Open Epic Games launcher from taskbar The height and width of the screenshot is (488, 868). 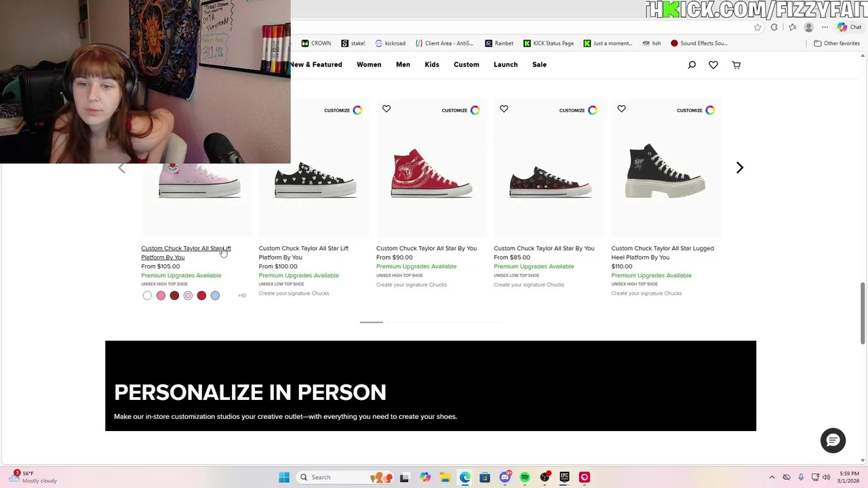(564, 477)
